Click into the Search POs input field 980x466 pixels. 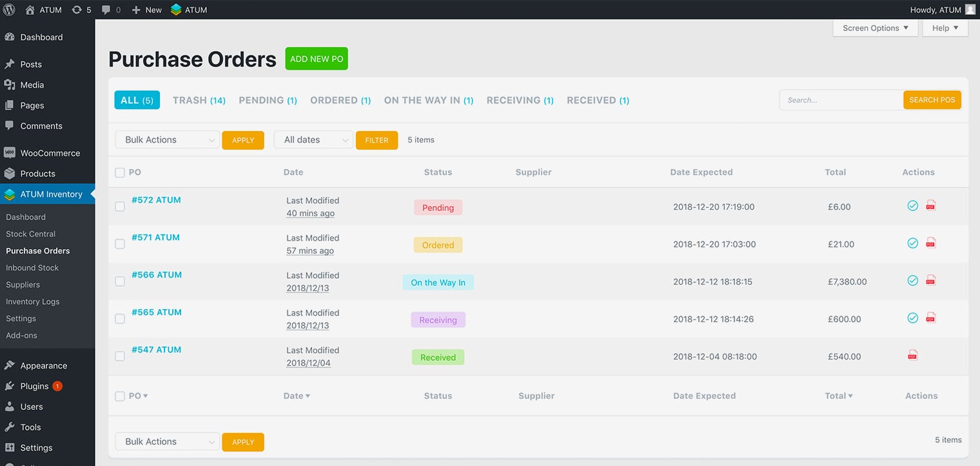click(841, 101)
